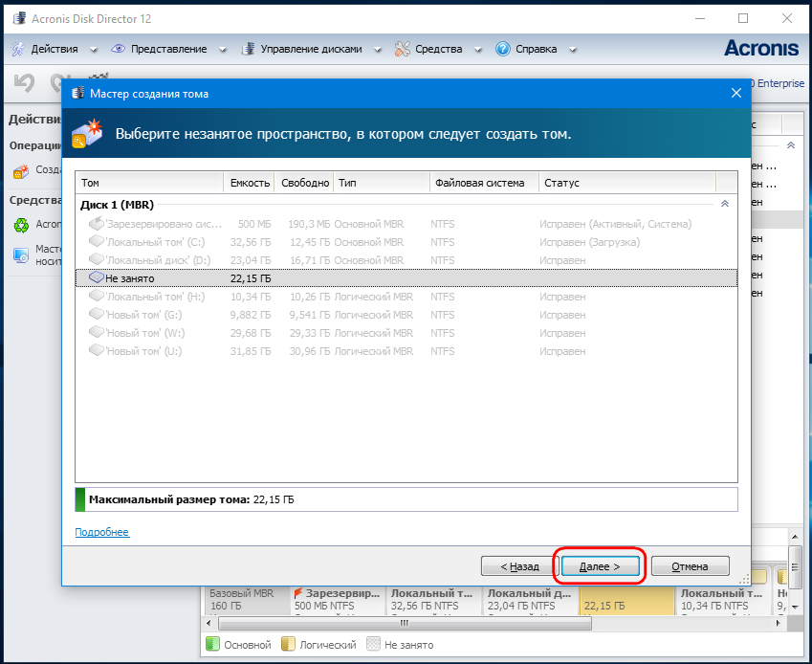Open the dropdown arrow next to Действия
The image size is (812, 664).
pos(93,50)
